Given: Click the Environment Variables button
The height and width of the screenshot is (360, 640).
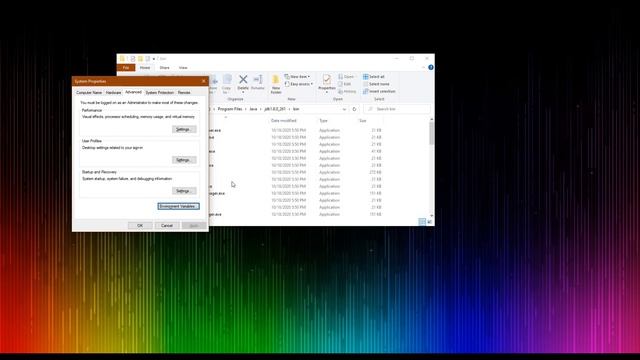Looking at the screenshot, I should pyautogui.click(x=178, y=207).
